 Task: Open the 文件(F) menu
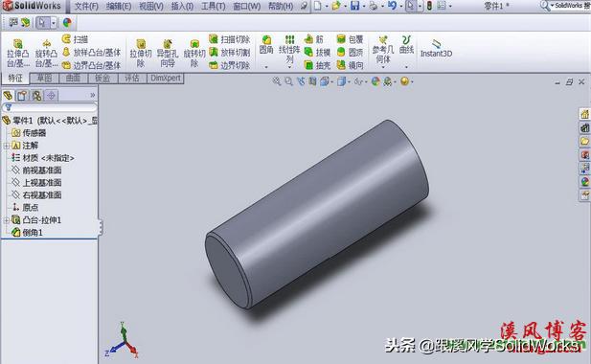tap(86, 6)
